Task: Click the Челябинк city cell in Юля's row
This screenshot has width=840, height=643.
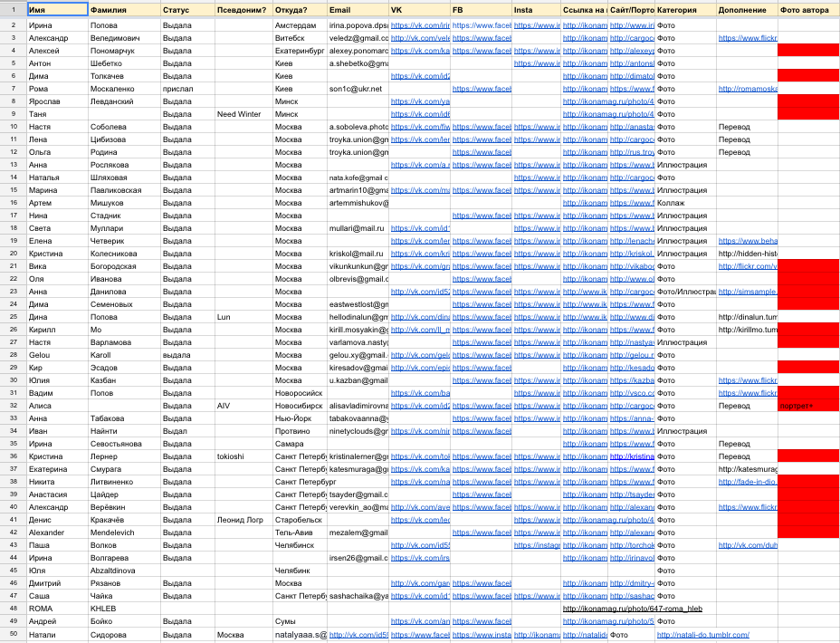Action: (300, 571)
